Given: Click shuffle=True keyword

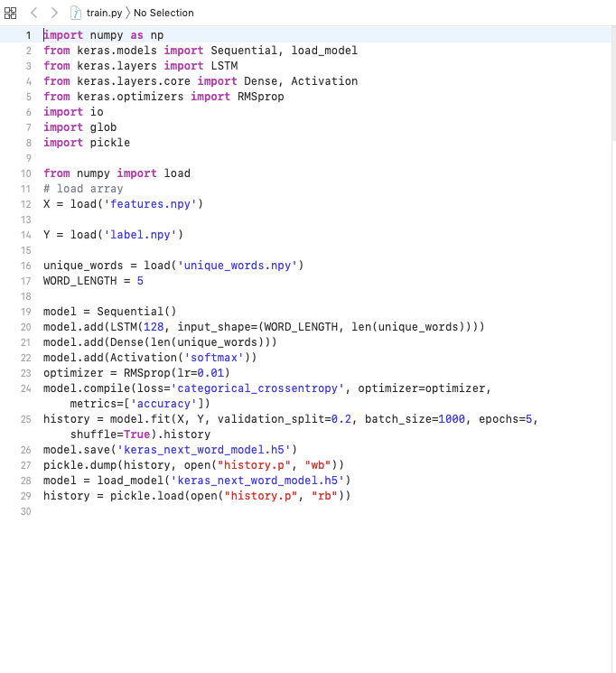Looking at the screenshot, I should 110,435.
